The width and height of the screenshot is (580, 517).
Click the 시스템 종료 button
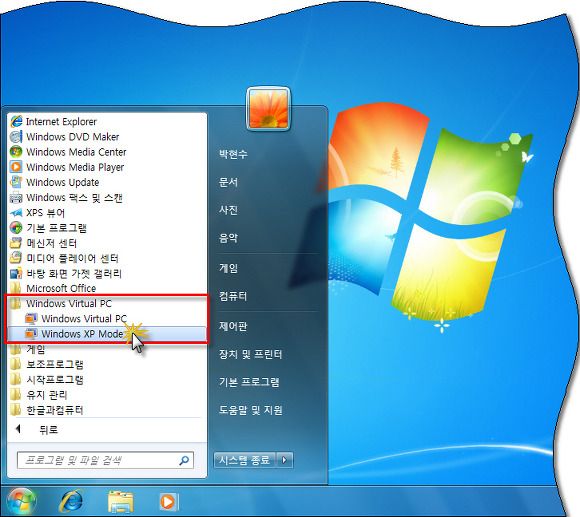click(245, 460)
